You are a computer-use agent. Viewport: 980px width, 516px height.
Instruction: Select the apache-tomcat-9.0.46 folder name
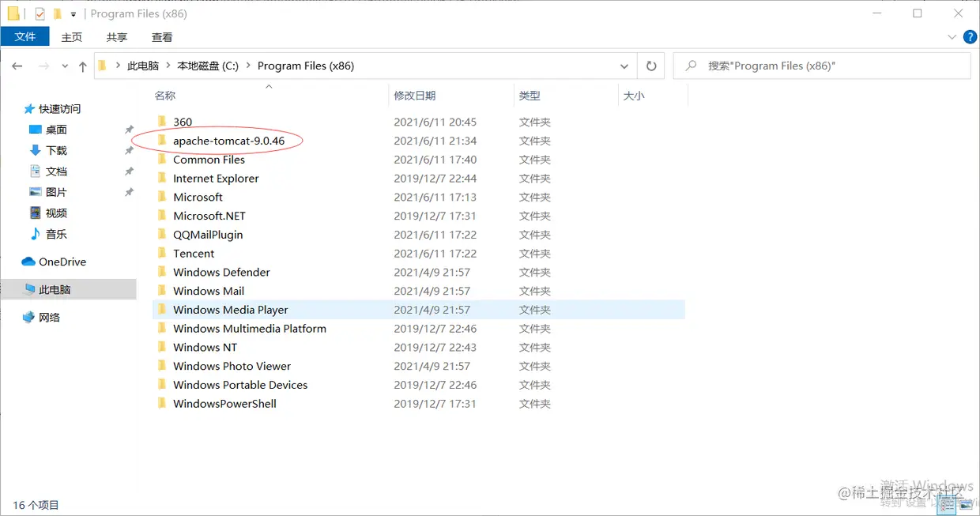click(x=228, y=141)
